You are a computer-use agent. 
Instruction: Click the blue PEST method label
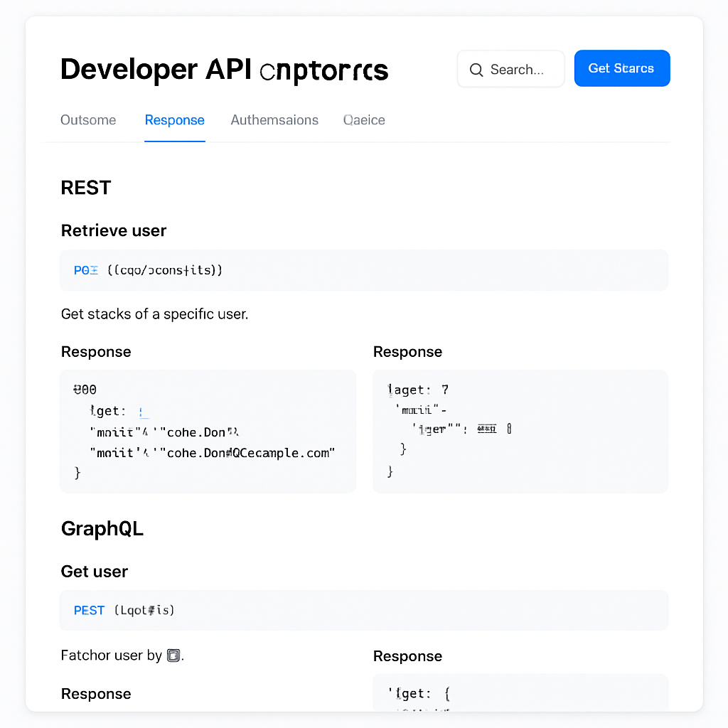89,610
